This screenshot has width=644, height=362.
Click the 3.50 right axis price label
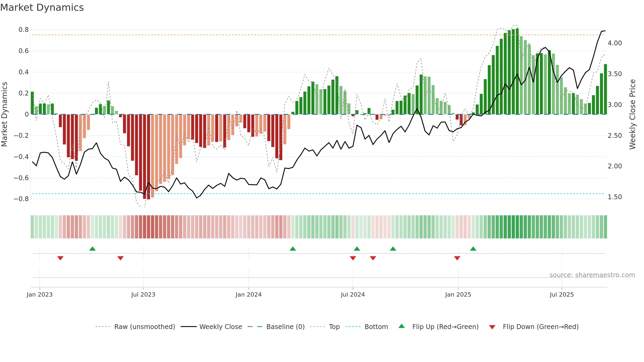coord(615,74)
